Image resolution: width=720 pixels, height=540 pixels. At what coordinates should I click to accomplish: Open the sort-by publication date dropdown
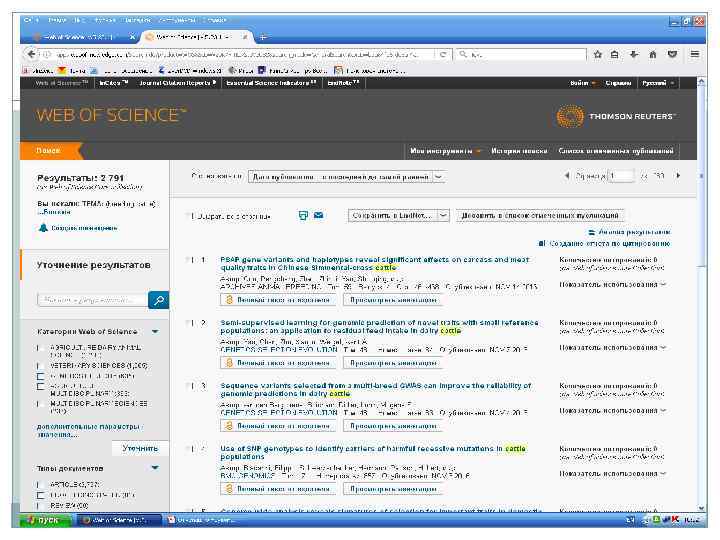click(x=347, y=177)
